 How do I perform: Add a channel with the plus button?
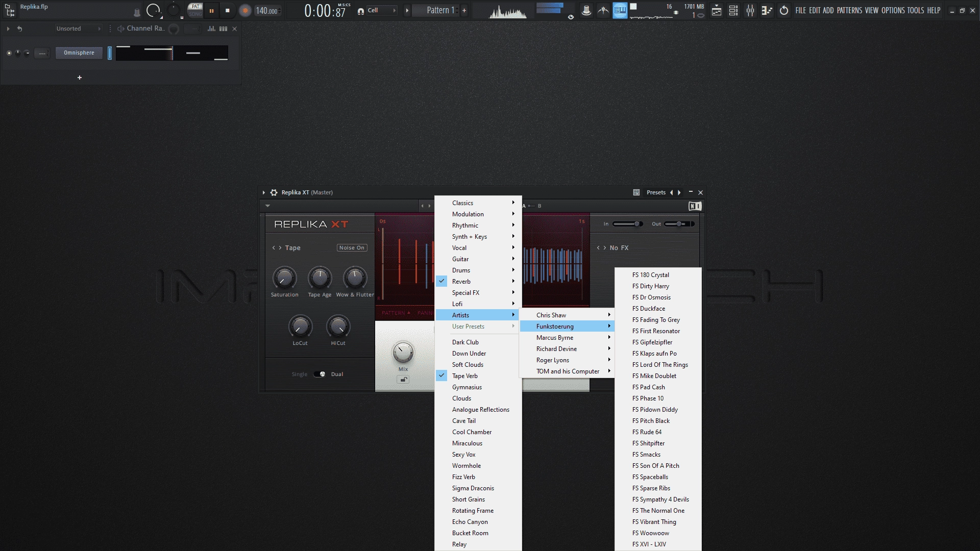click(x=79, y=78)
